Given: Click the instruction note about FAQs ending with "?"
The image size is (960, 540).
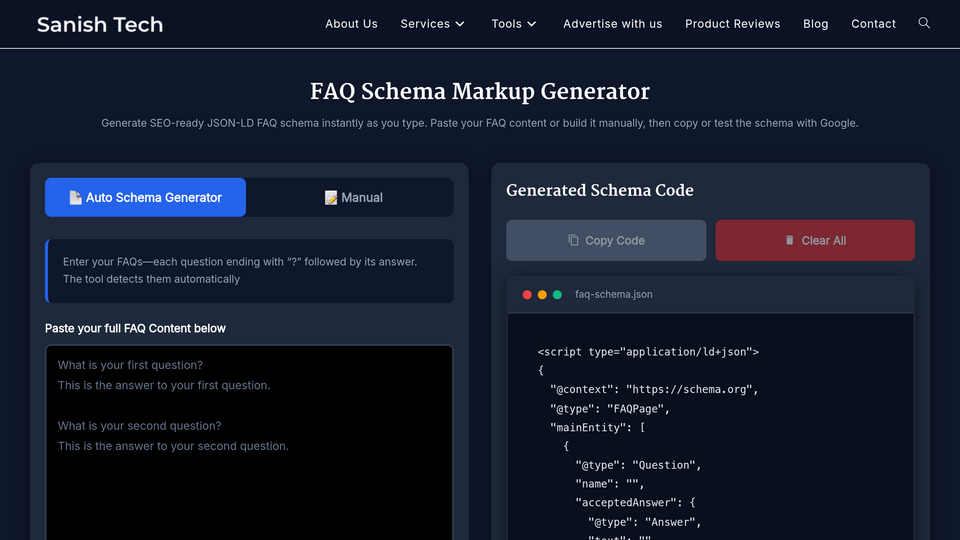Looking at the screenshot, I should 249,271.
